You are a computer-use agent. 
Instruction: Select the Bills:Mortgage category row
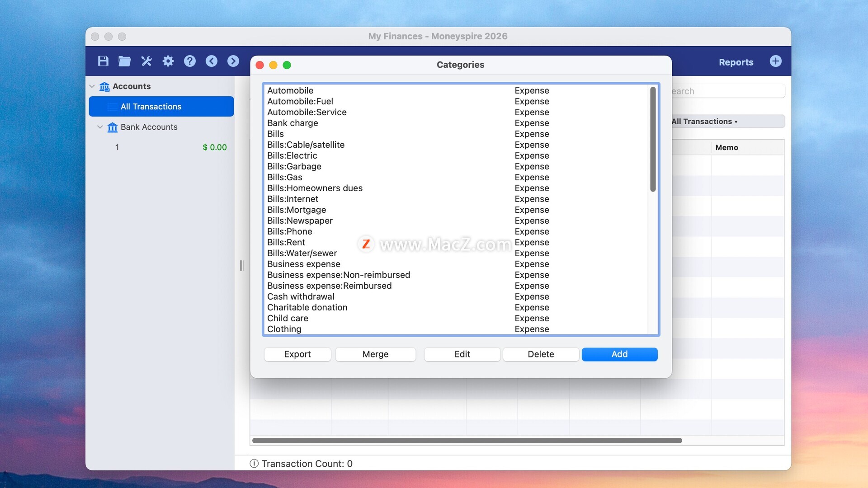297,210
